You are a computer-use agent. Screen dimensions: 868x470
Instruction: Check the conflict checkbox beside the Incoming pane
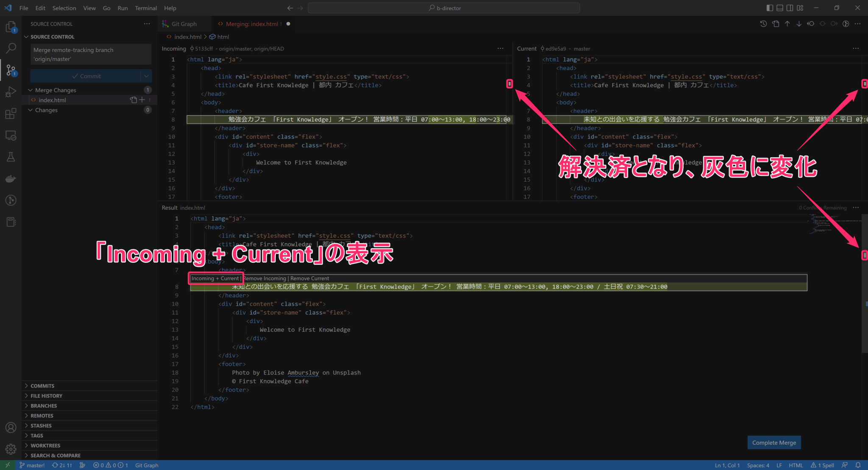point(509,84)
